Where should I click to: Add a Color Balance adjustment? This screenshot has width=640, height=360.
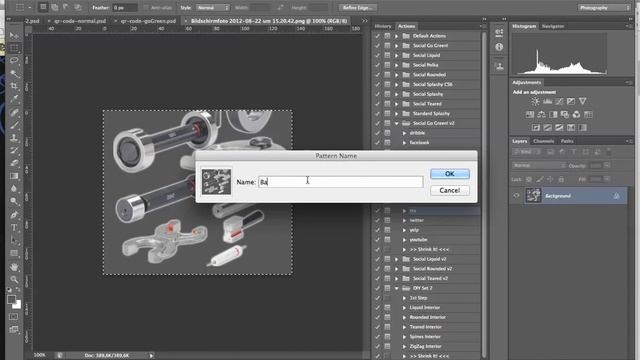(x=541, y=114)
